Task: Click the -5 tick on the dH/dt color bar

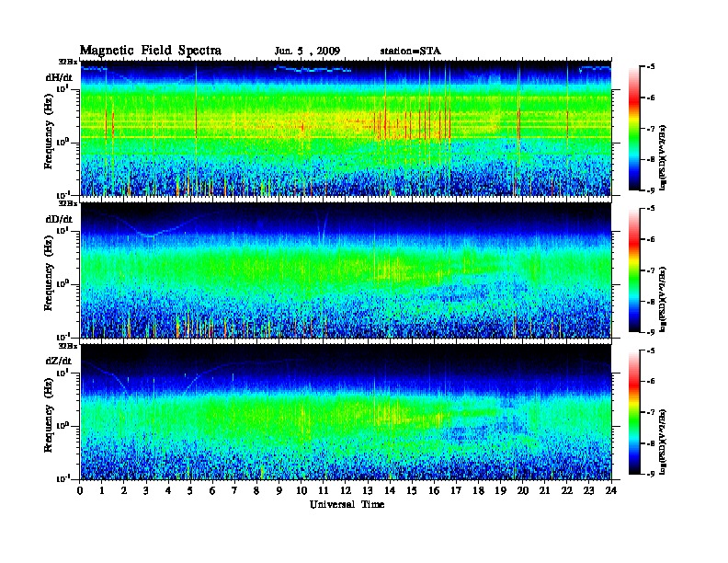Action: point(652,67)
